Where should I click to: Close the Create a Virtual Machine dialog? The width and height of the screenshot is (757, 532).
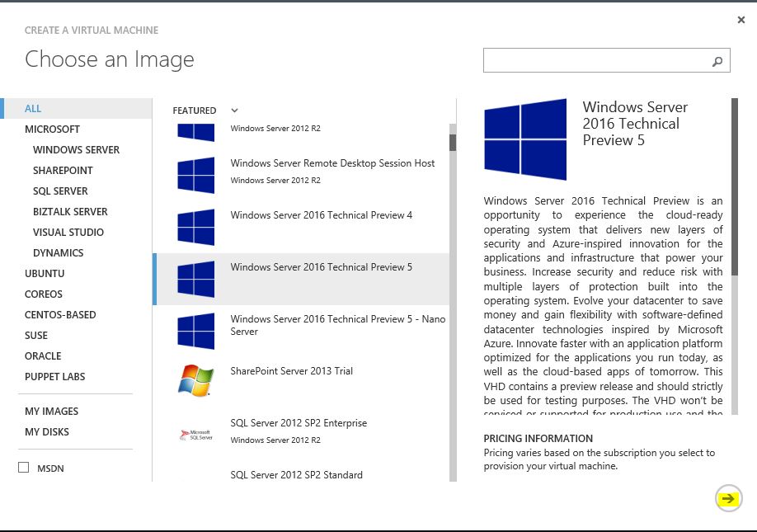(x=741, y=20)
